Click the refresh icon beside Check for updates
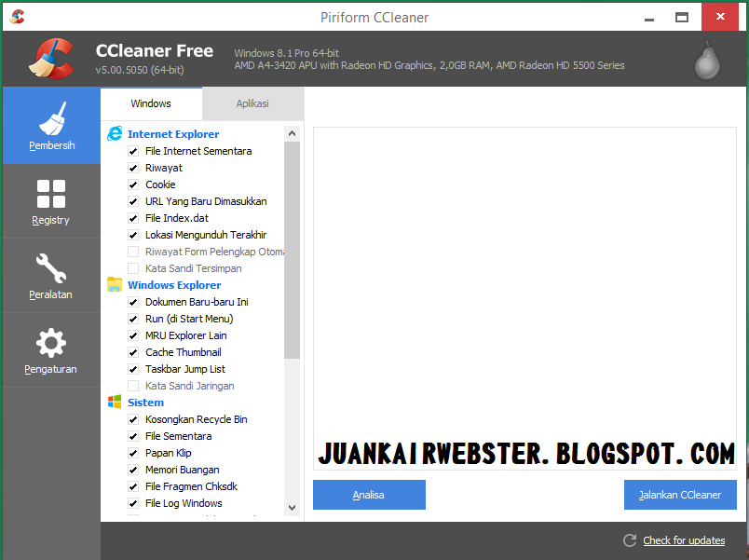The image size is (749, 560). [x=630, y=540]
